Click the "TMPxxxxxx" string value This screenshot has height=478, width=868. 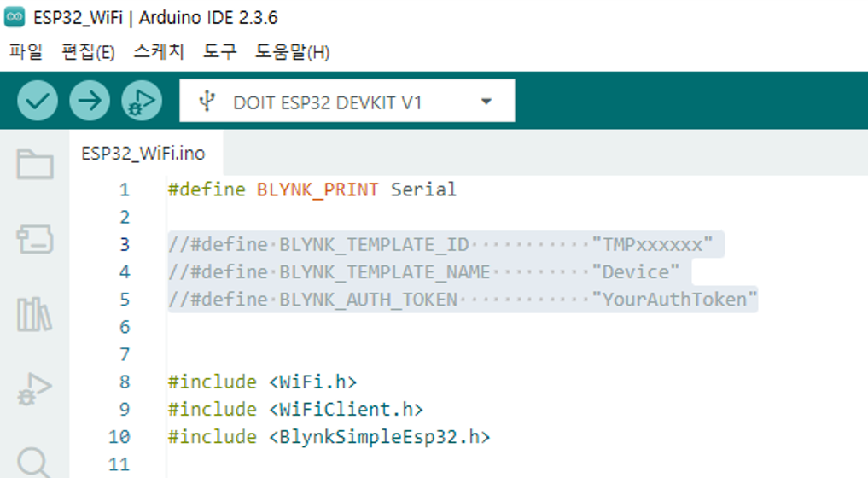tap(652, 244)
